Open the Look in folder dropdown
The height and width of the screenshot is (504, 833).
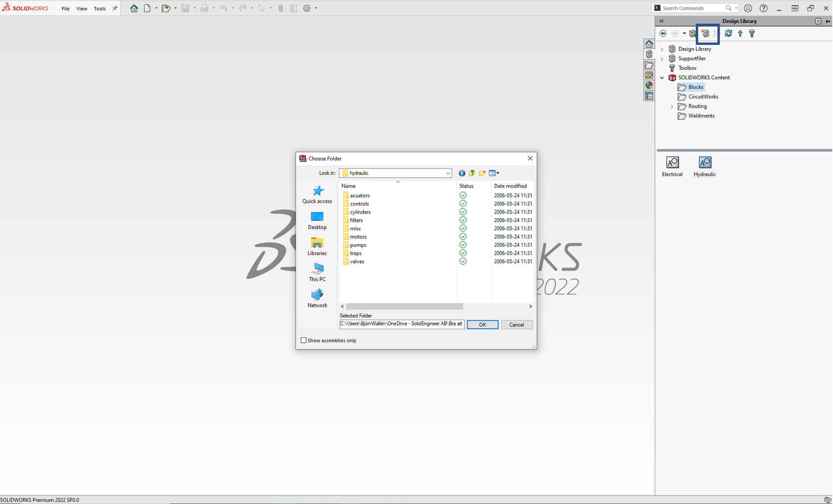[447, 173]
